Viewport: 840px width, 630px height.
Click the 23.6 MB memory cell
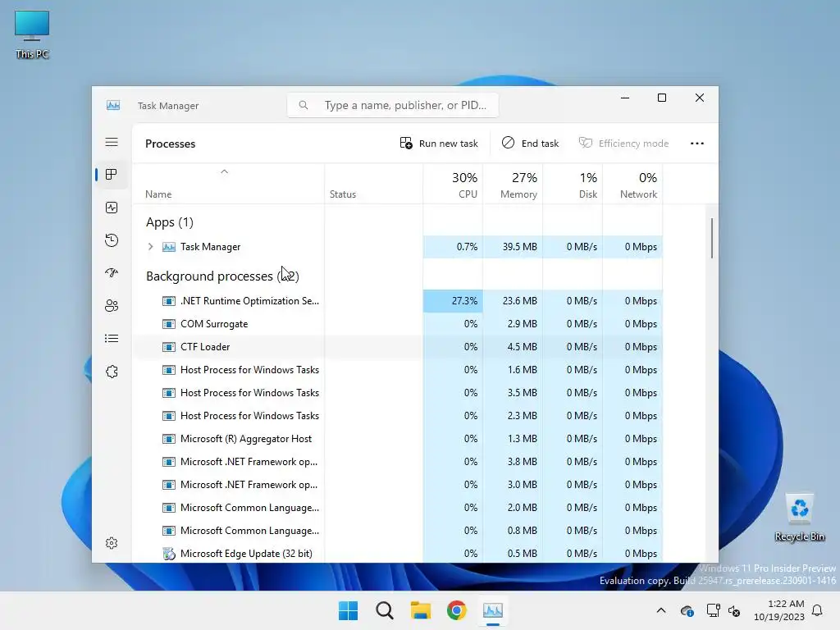[x=513, y=301]
